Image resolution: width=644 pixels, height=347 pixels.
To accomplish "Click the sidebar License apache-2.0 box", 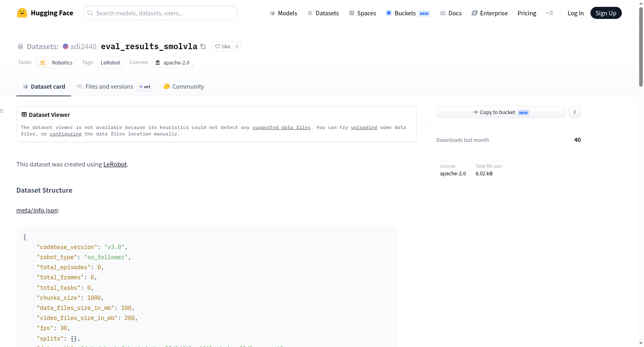I will pos(453,170).
